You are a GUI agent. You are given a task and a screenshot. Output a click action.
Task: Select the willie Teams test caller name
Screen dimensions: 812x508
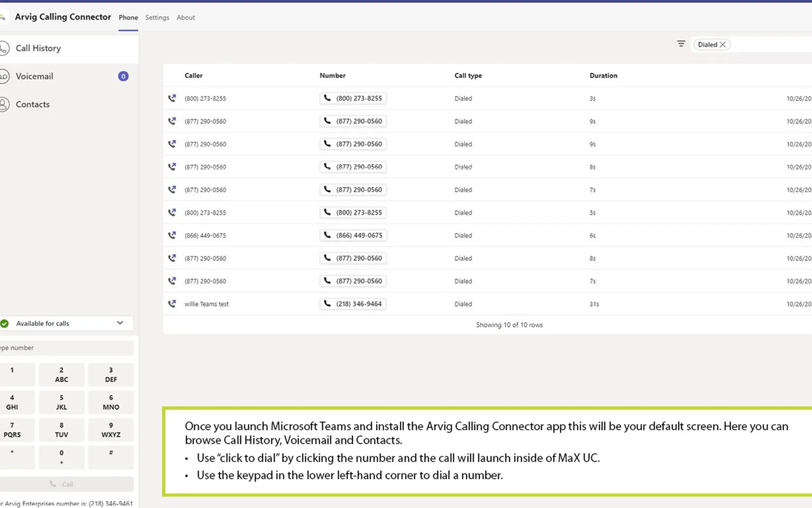[x=207, y=304]
